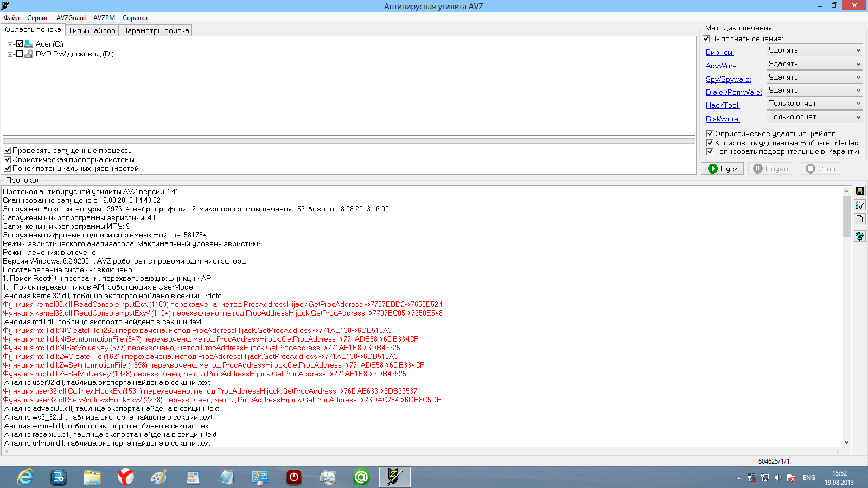
Task: Open the AVZGuard menu
Action: click(71, 18)
